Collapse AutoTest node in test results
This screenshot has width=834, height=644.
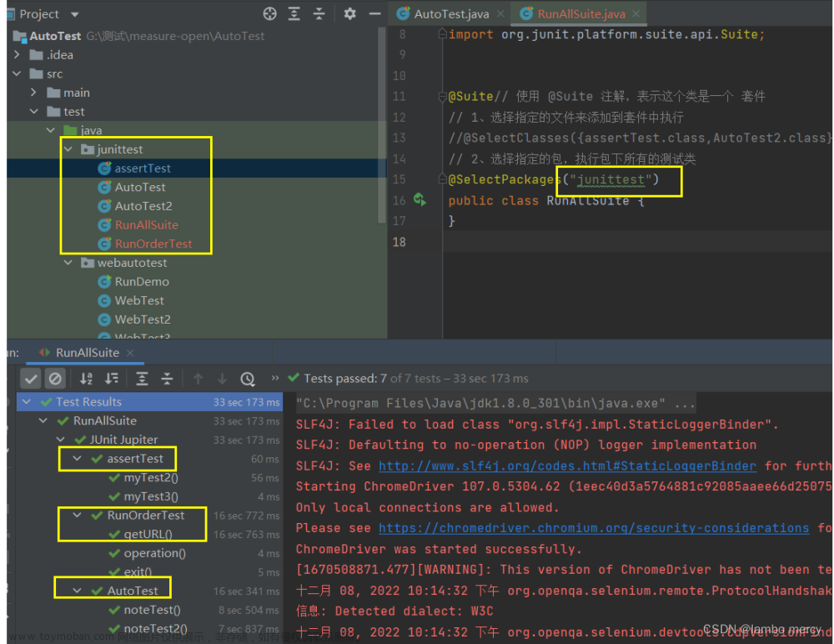click(77, 591)
